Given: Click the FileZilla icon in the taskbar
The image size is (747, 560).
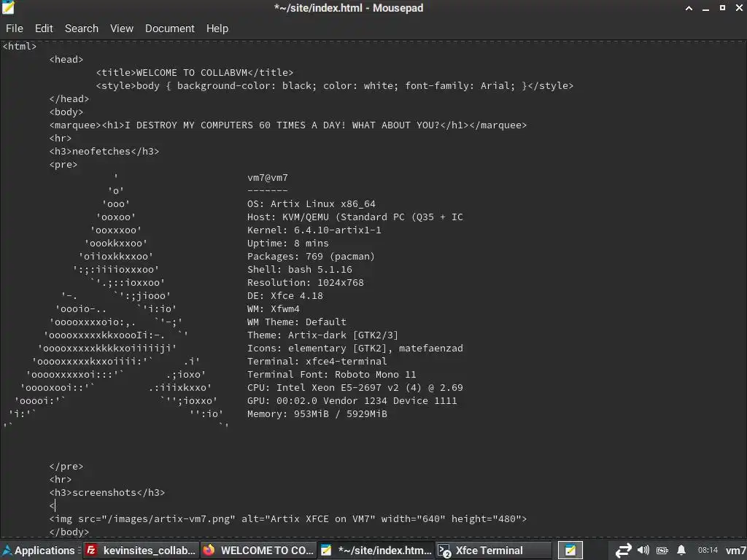Looking at the screenshot, I should tap(91, 551).
